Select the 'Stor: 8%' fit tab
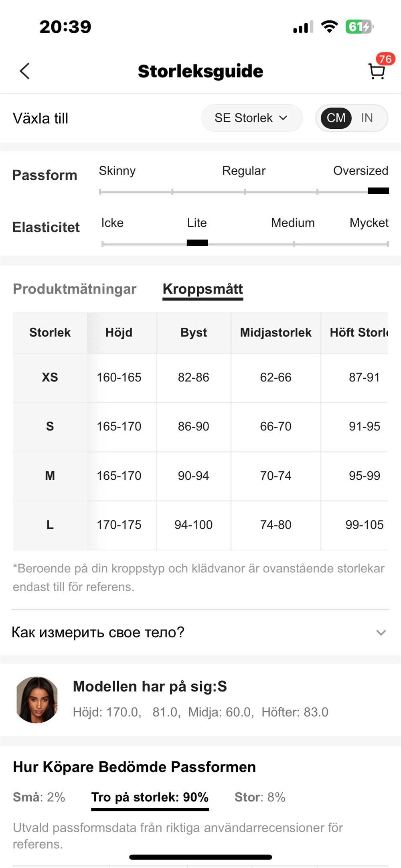 pos(260,797)
